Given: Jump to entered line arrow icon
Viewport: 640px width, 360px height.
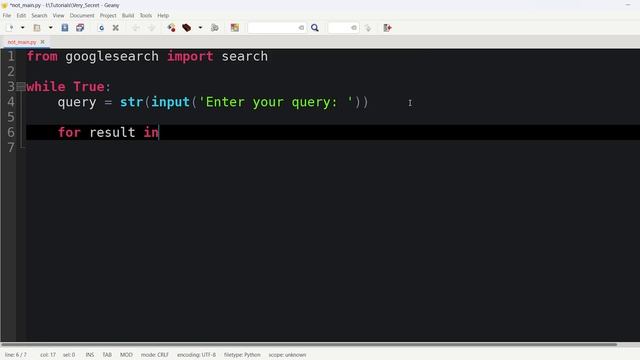Looking at the screenshot, I should point(368,28).
